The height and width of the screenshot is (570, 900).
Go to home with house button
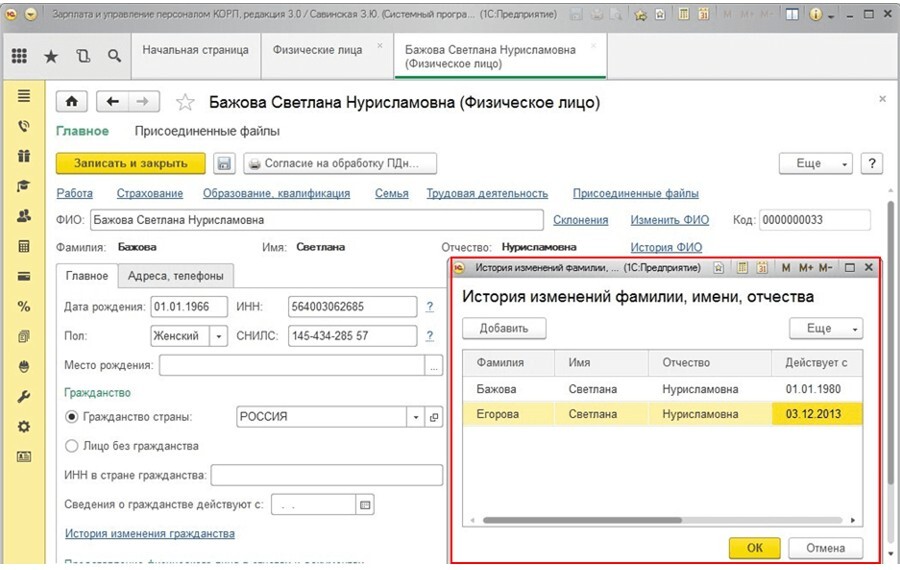[x=72, y=102]
